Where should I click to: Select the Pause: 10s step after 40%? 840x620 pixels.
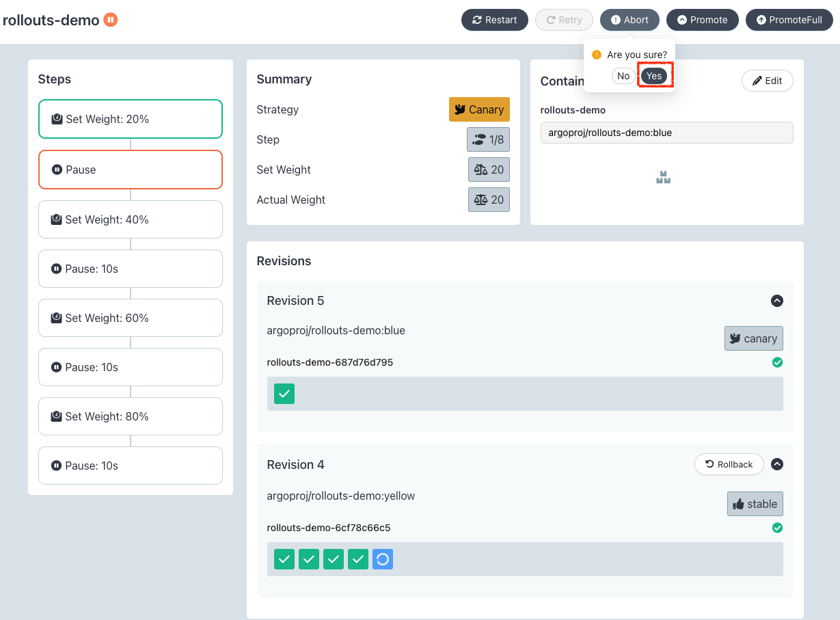point(131,269)
